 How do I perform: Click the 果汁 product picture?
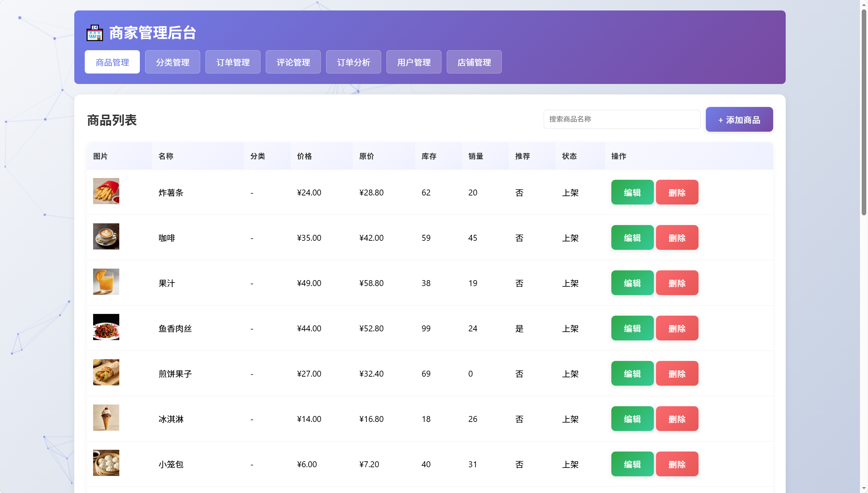click(x=106, y=282)
